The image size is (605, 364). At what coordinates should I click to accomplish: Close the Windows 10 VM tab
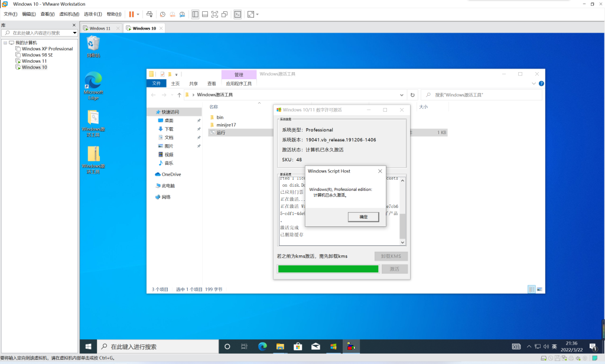(x=161, y=28)
